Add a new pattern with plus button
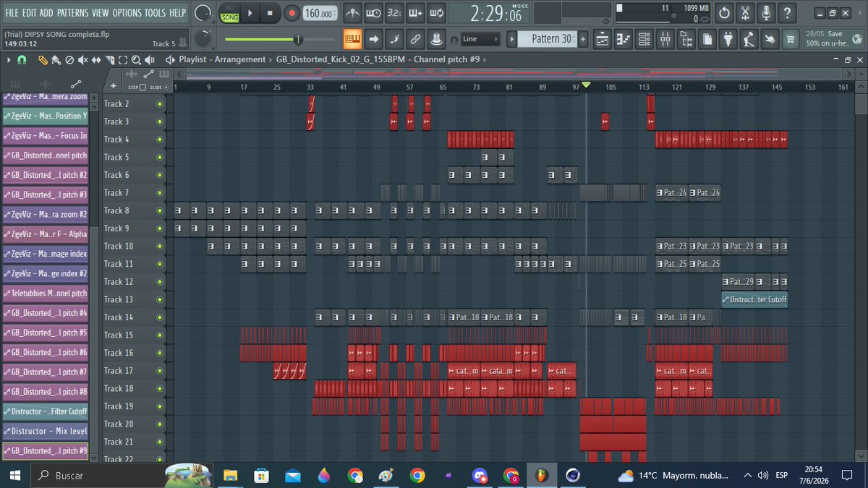 pos(582,39)
